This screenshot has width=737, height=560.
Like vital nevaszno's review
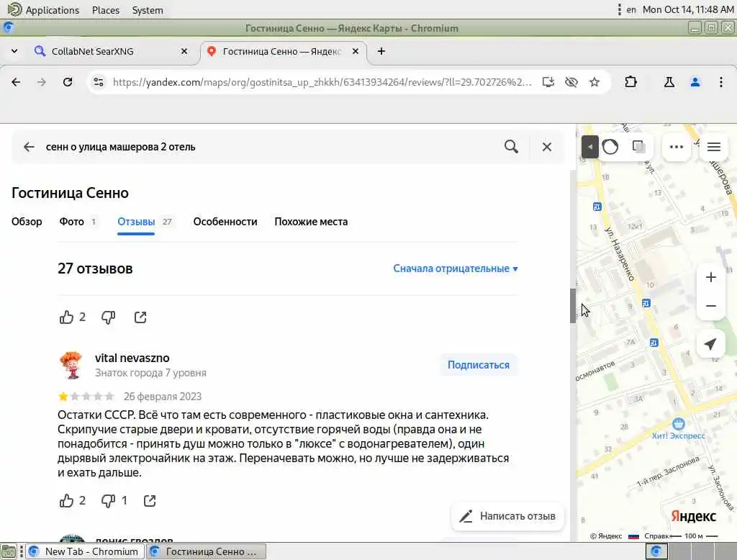[x=66, y=501]
